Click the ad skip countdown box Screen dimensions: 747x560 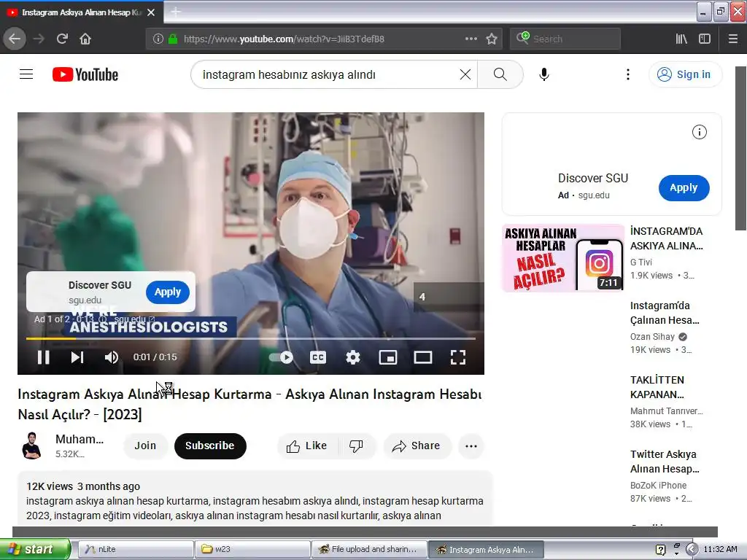point(449,297)
